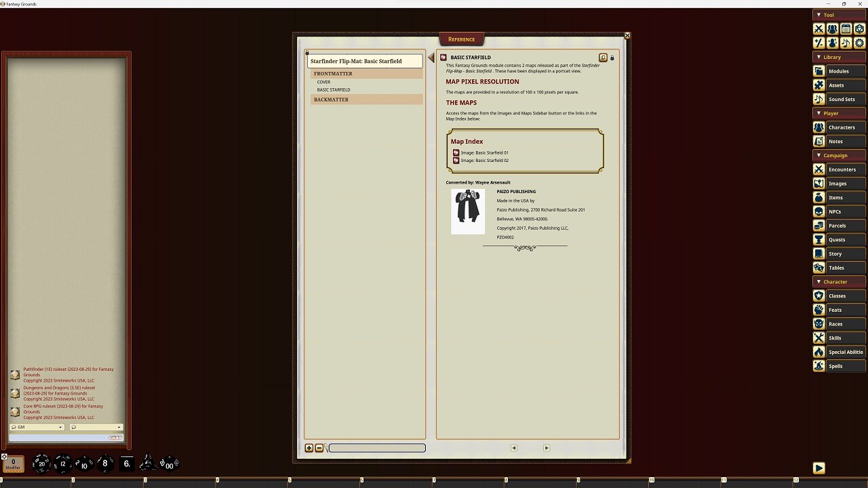
Task: Collapse the Library sidebar section
Action: point(820,57)
